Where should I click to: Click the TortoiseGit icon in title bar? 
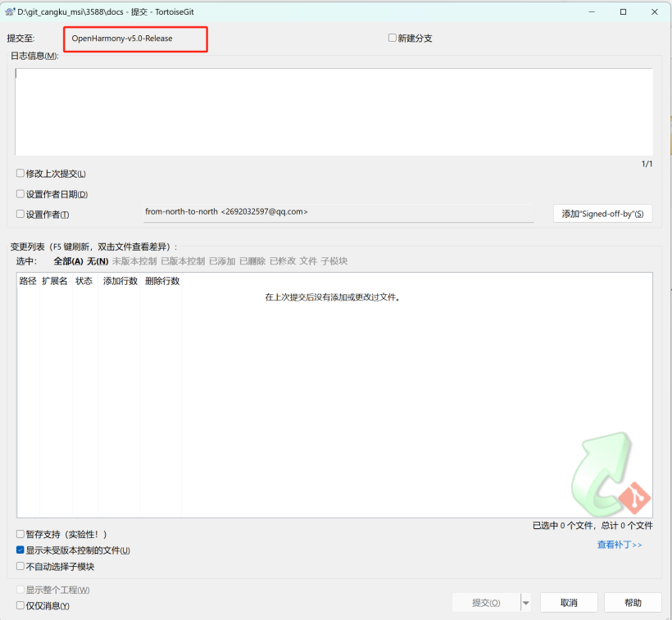point(10,12)
